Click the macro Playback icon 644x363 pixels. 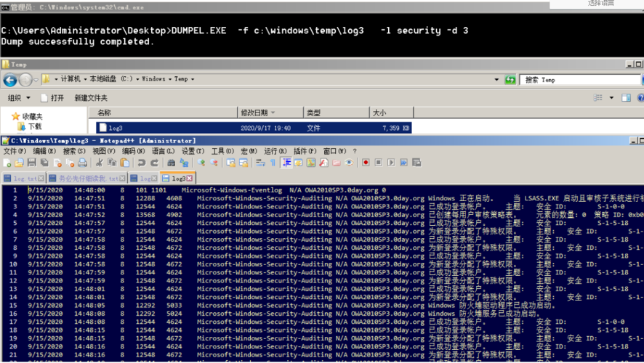(x=391, y=163)
